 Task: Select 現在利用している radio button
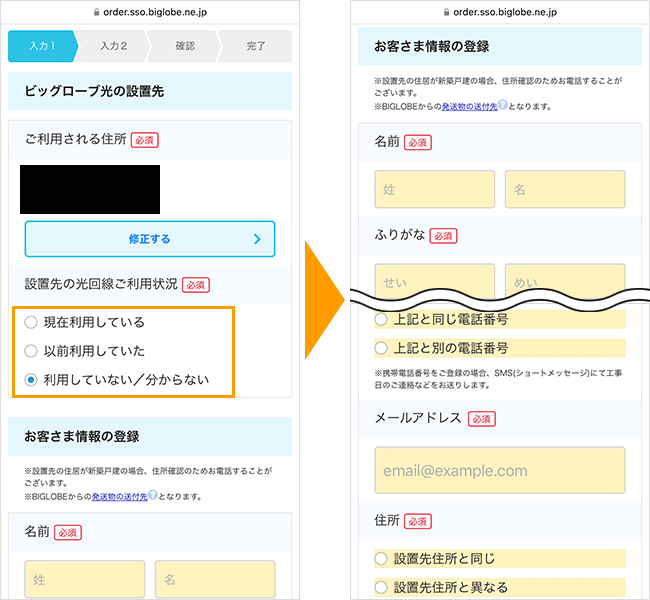pos(31,322)
